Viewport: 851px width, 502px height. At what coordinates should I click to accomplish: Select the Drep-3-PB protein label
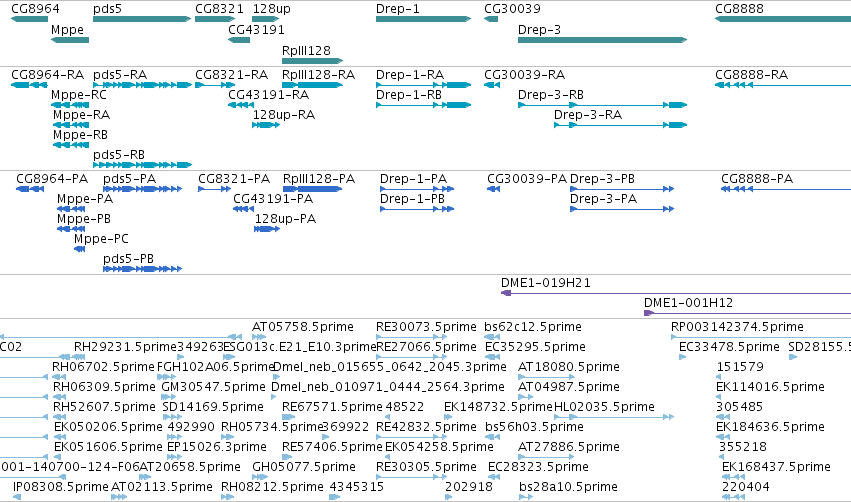(x=602, y=179)
